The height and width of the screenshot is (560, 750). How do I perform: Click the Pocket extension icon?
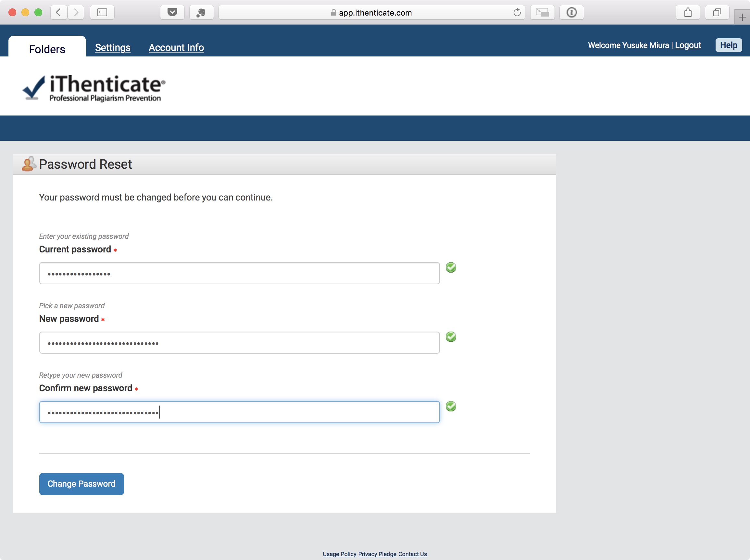[x=172, y=13]
